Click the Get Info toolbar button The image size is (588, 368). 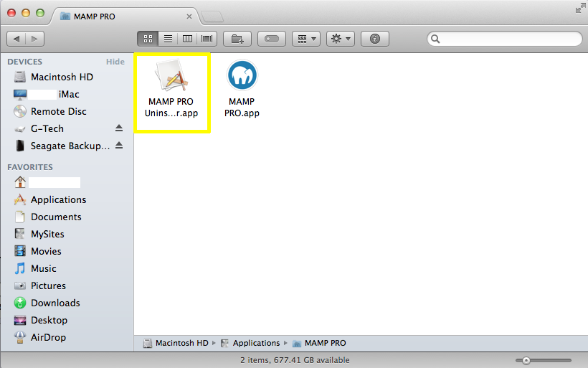click(375, 39)
